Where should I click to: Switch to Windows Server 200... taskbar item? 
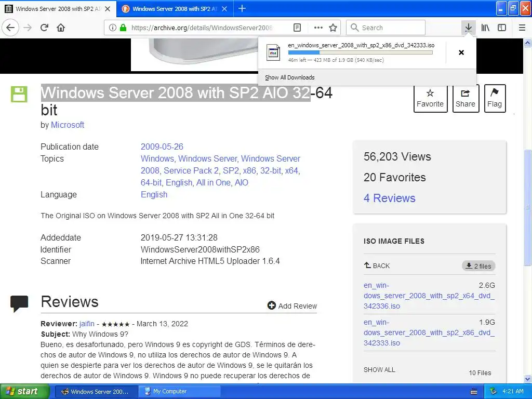point(96,392)
